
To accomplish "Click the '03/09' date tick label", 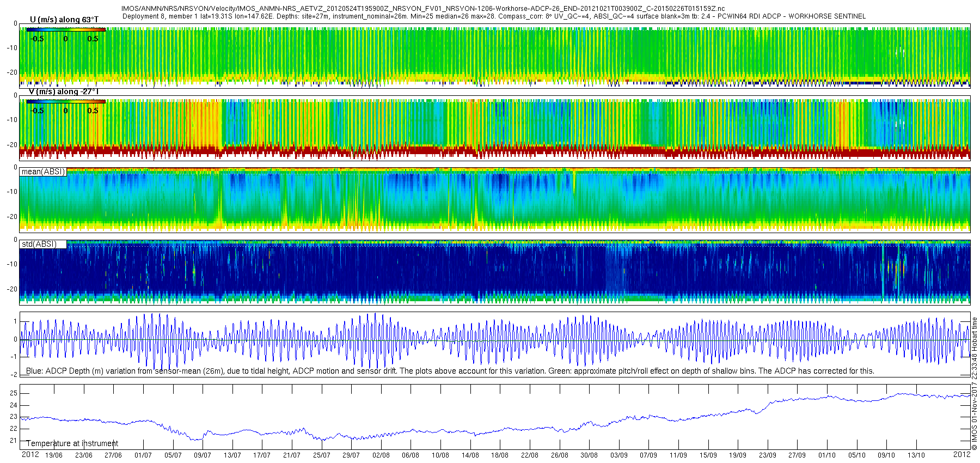I will pyautogui.click(x=619, y=455).
